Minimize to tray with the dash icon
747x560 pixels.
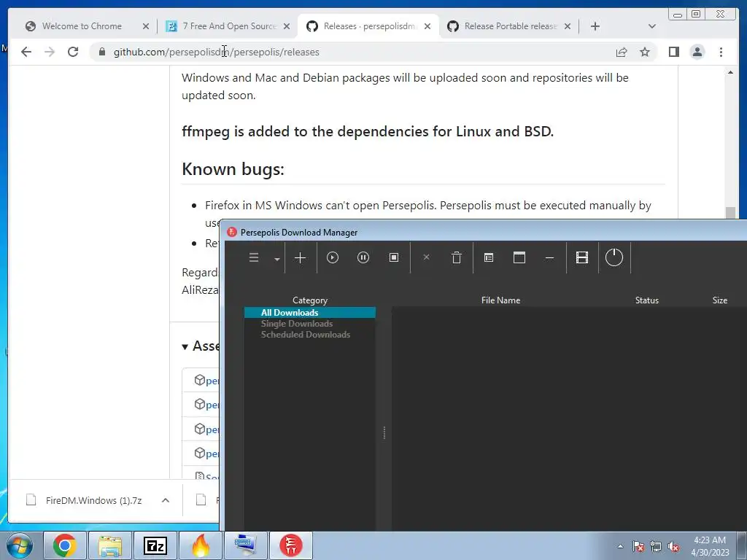[549, 258]
